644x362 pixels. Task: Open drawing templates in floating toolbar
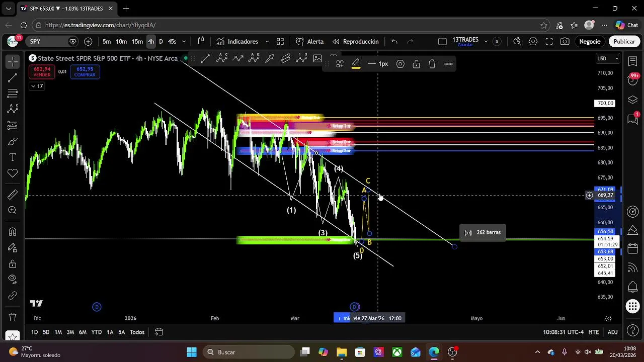pos(340,64)
